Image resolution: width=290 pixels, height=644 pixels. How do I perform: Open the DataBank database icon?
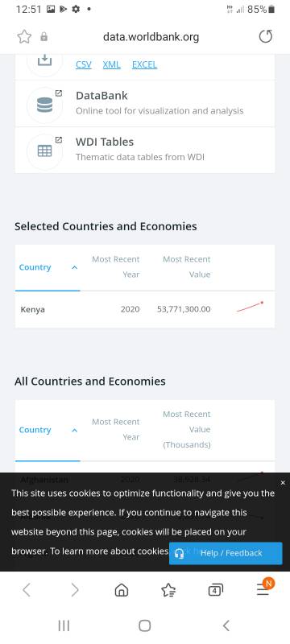click(45, 105)
